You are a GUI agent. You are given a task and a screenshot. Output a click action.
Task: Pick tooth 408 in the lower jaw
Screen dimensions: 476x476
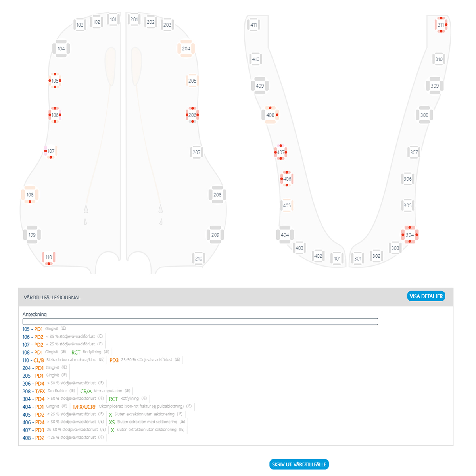pyautogui.click(x=270, y=115)
